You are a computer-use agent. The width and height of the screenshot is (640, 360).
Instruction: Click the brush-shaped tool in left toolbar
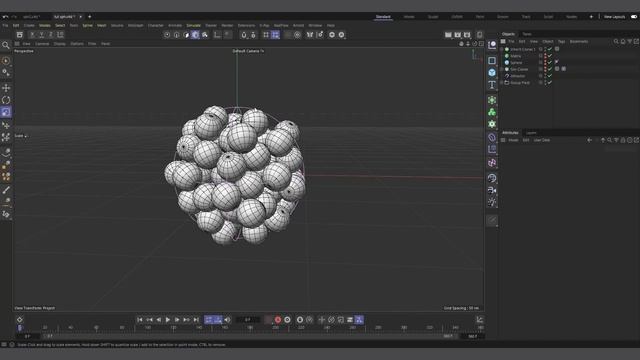[6, 190]
